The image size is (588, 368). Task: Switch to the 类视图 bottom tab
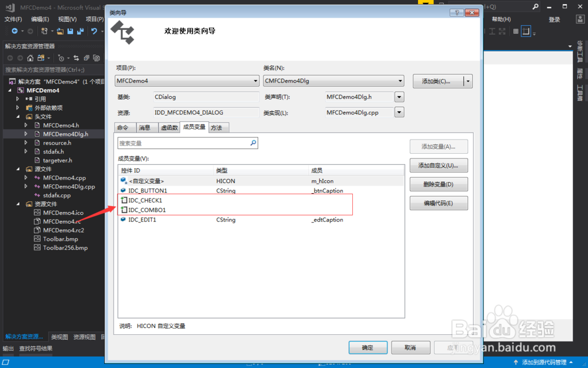click(x=59, y=337)
